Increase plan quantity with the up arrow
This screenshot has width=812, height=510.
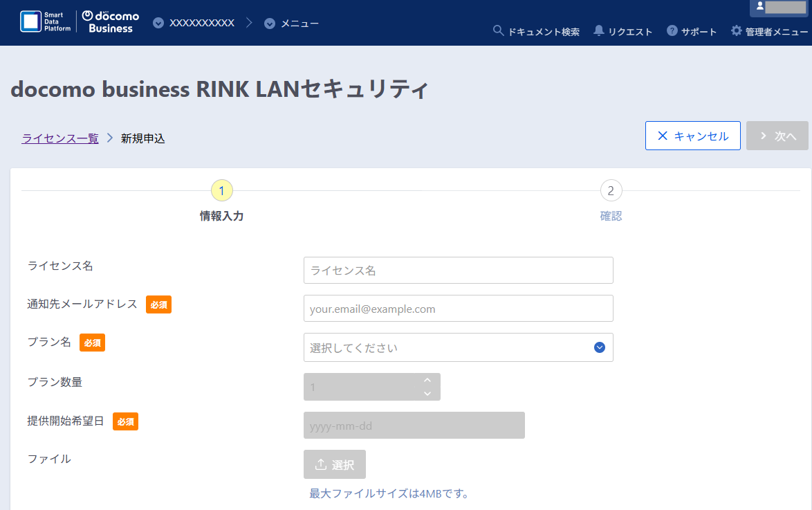(427, 381)
